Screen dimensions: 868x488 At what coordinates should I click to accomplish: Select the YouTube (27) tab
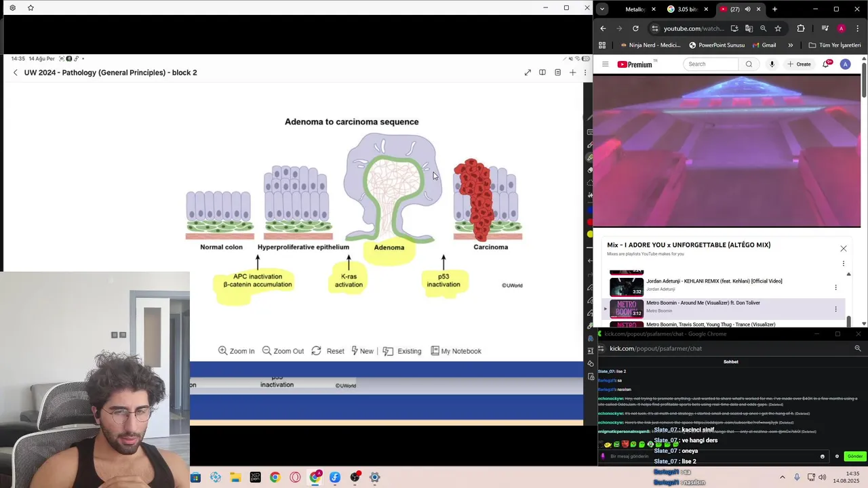[734, 9]
